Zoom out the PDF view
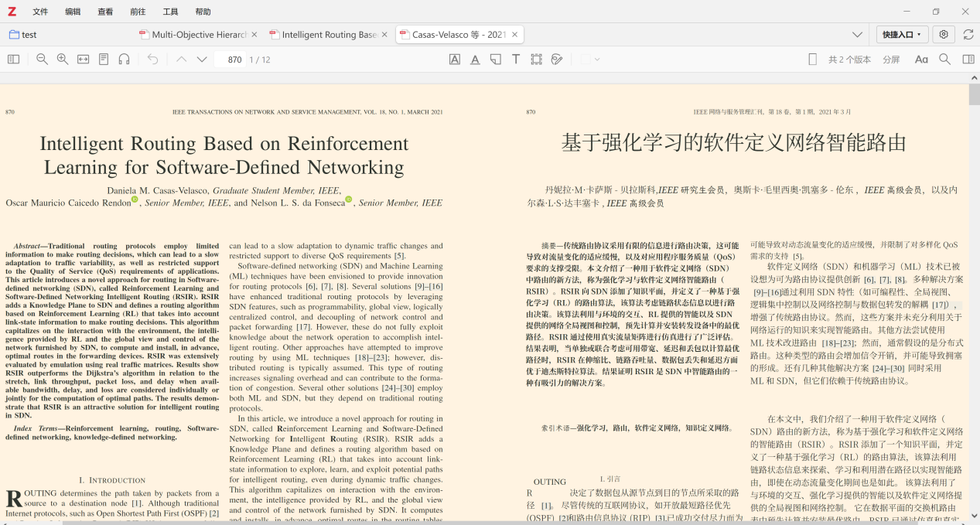Viewport: 980px width, 525px height. [43, 60]
